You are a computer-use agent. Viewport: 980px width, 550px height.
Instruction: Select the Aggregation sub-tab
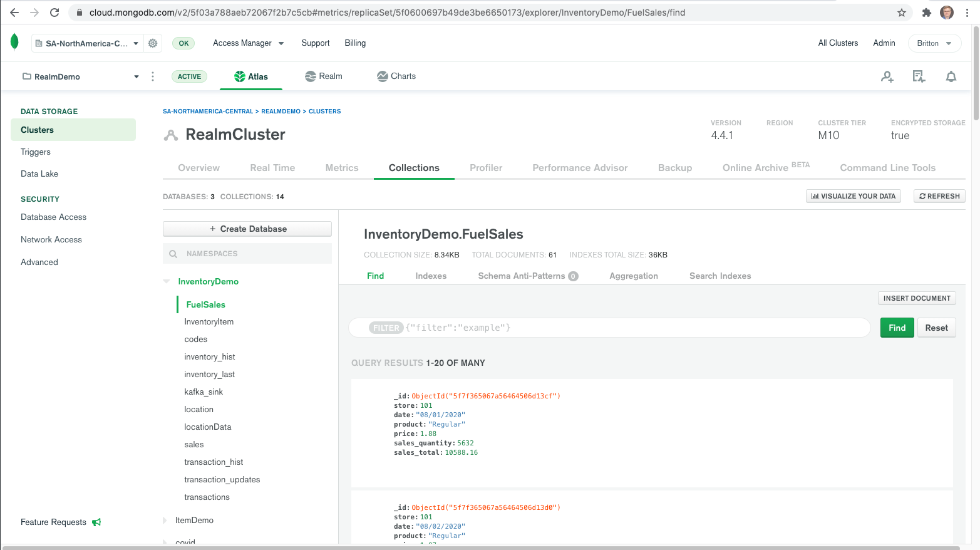[634, 276]
